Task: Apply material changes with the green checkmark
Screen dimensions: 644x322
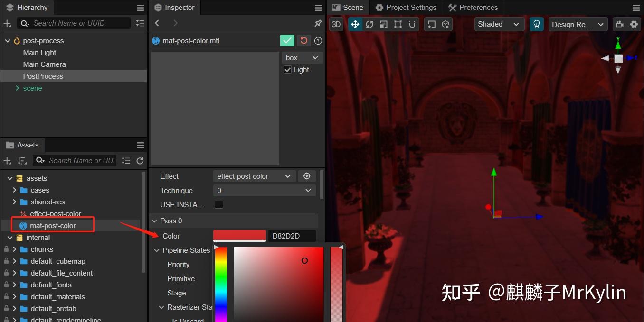Action: 287,40
